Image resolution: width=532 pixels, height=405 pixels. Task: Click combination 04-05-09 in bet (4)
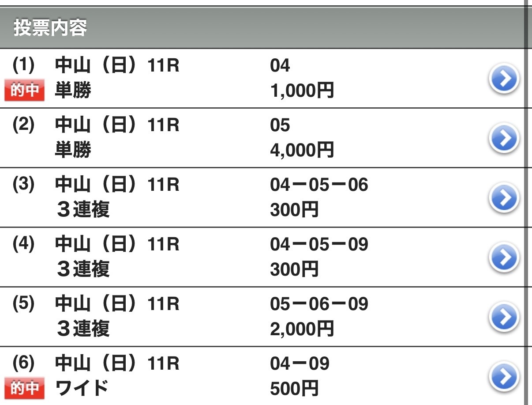point(318,244)
